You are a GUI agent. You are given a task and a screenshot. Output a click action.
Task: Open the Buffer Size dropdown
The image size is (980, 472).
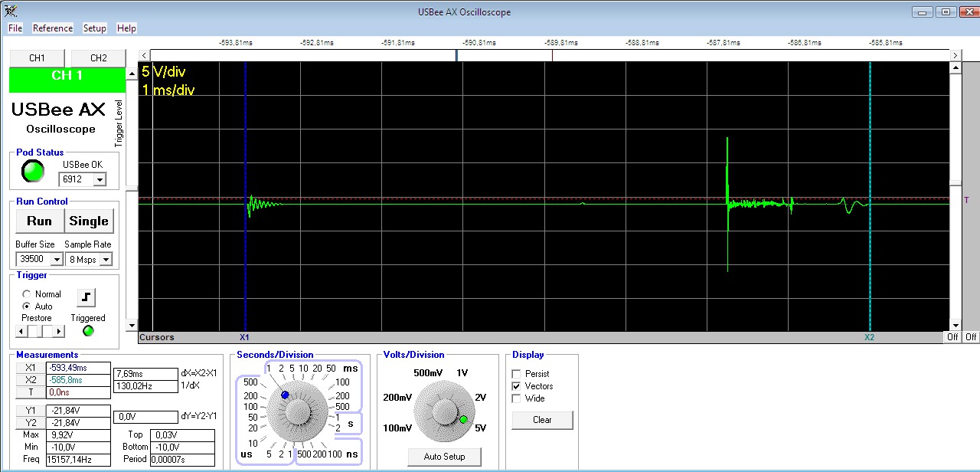coord(56,260)
